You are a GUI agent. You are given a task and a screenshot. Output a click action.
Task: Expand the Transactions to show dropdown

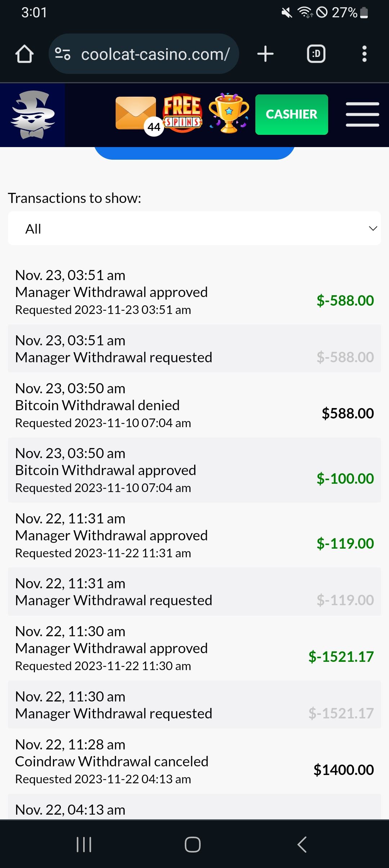[194, 229]
